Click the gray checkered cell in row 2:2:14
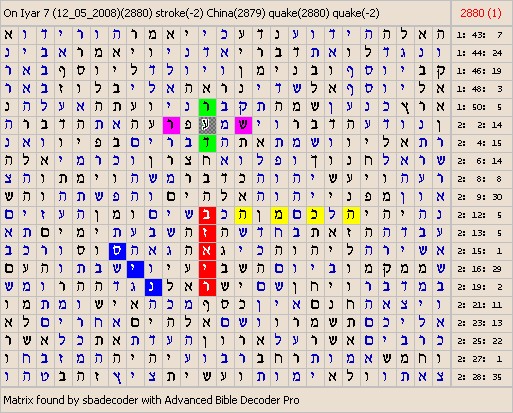The height and width of the screenshot is (413, 513). (207, 125)
